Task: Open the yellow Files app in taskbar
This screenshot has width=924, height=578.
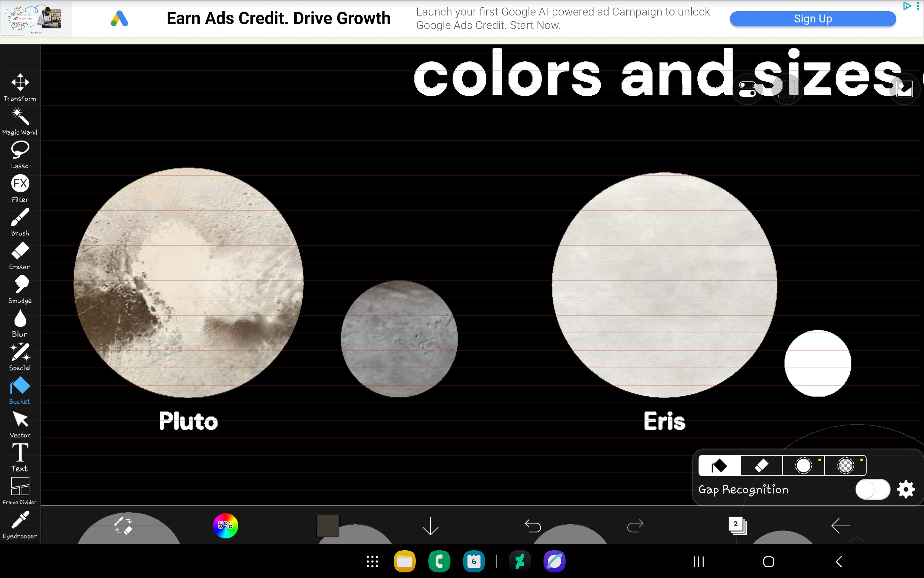Action: click(x=405, y=562)
